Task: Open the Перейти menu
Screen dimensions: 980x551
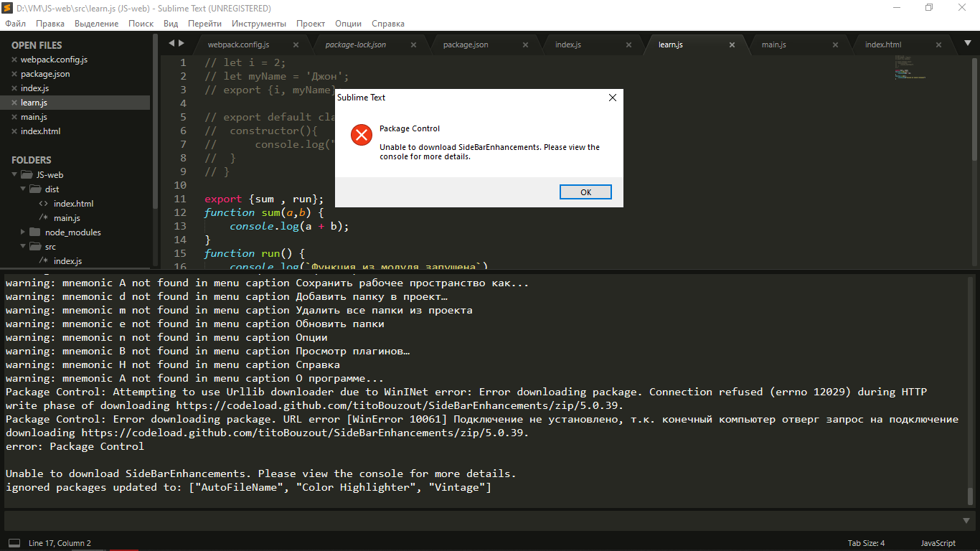Action: (204, 24)
